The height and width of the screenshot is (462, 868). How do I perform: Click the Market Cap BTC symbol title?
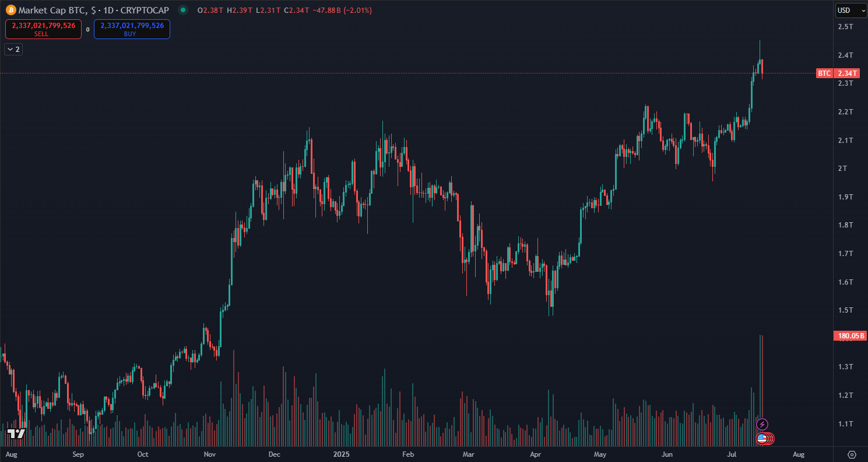53,10
